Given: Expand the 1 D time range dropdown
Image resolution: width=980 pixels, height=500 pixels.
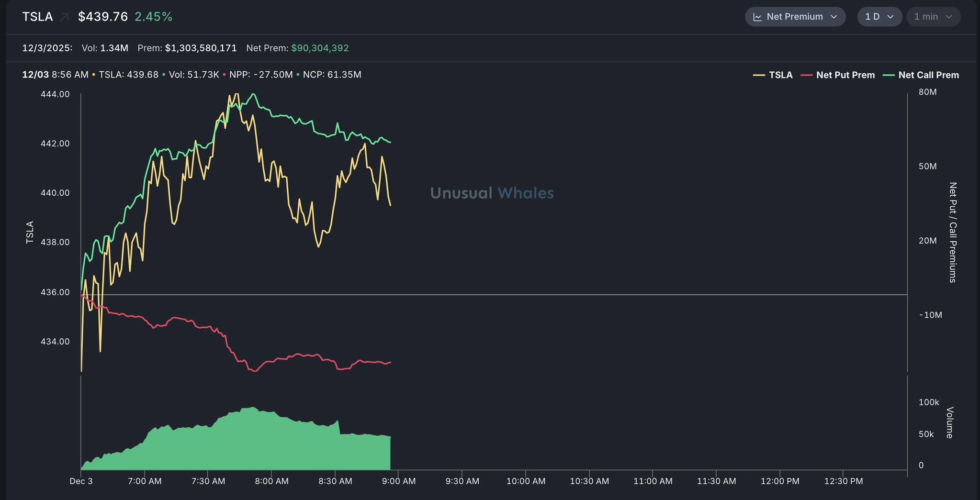Looking at the screenshot, I should 879,17.
